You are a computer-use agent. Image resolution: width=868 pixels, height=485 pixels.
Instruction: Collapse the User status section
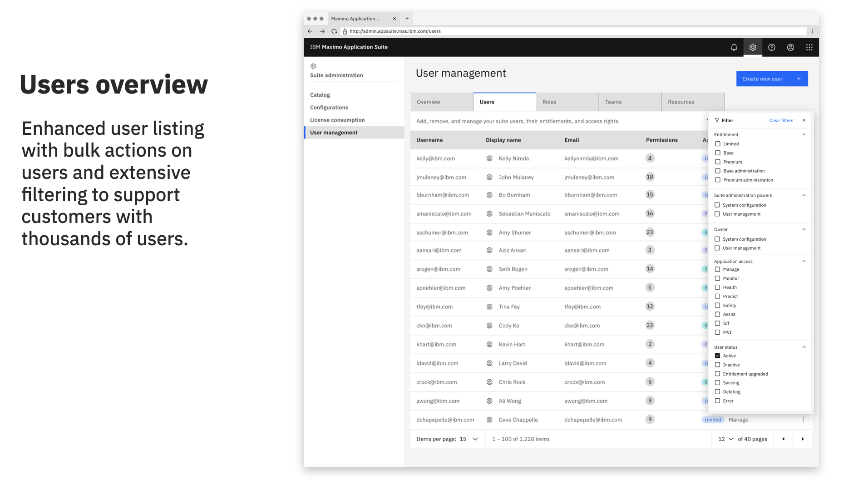coord(804,347)
